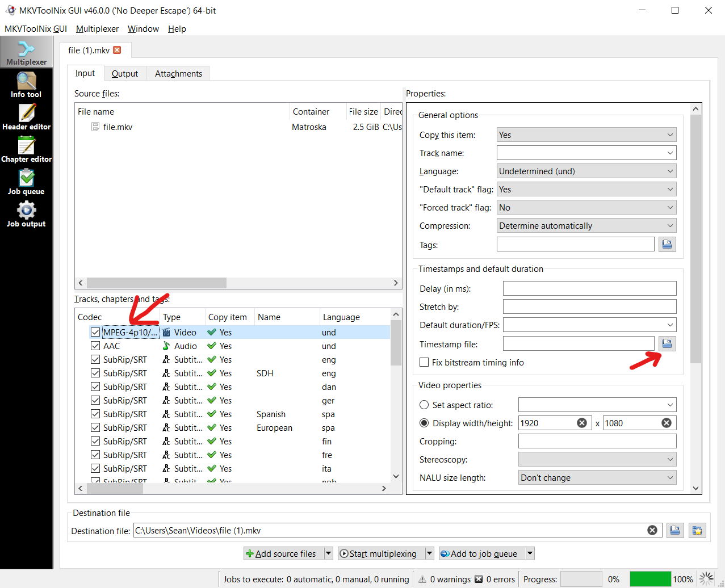The width and height of the screenshot is (725, 588).
Task: Open the Header editor
Action: click(26, 117)
